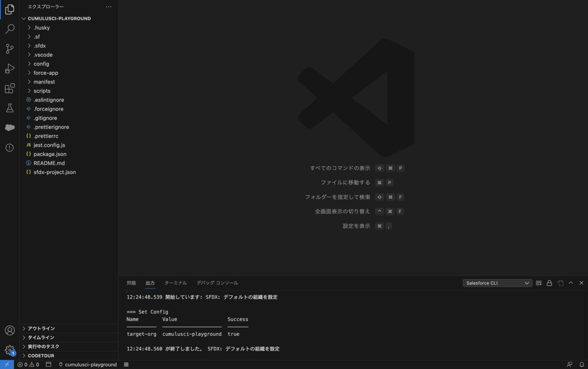Open the Source Control view icon
This screenshot has height=369, width=588.
9,49
